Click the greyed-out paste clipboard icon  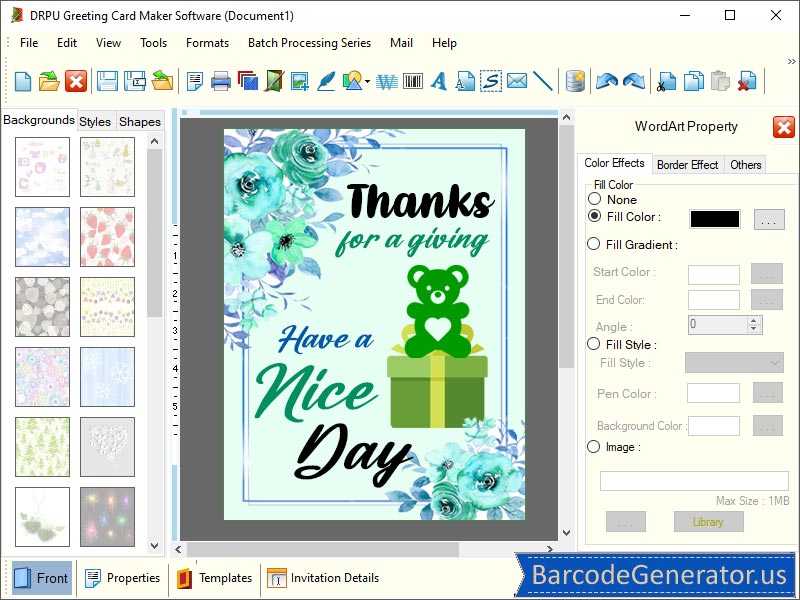(x=720, y=81)
